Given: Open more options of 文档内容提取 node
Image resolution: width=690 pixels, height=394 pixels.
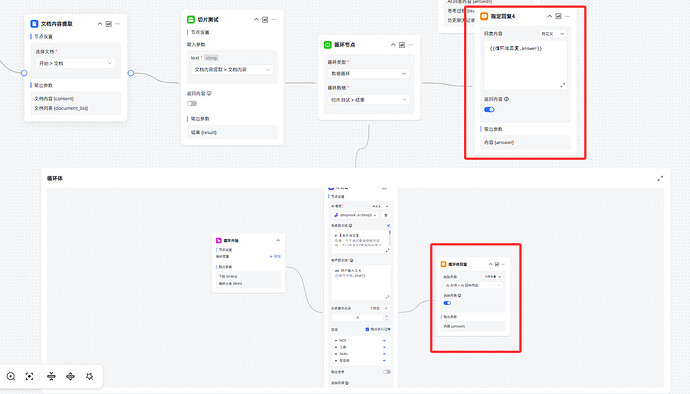Looking at the screenshot, I should [117, 24].
